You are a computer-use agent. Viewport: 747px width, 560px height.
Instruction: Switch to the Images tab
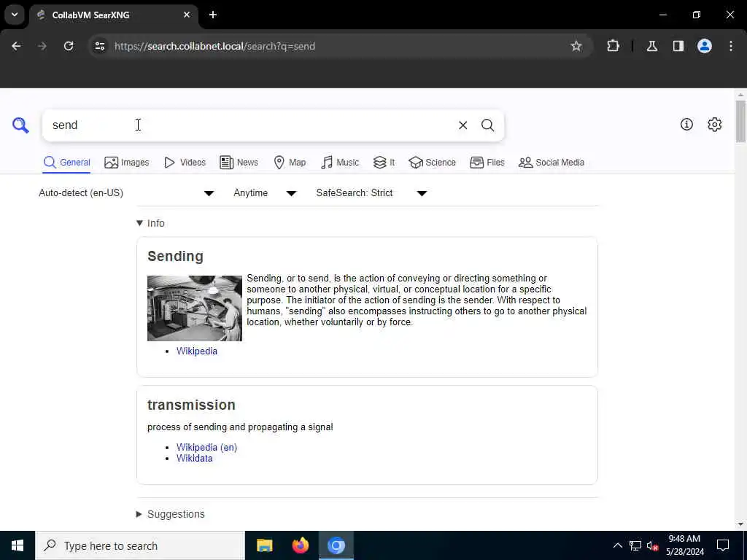(127, 163)
